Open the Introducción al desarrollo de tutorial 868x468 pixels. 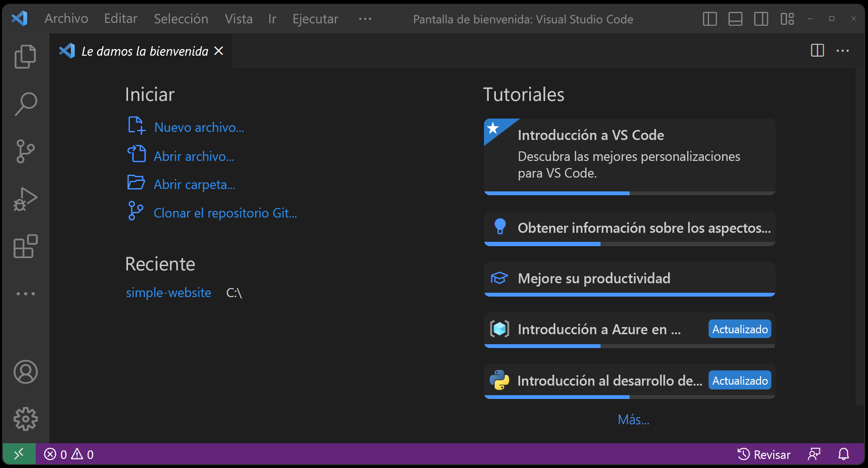click(x=630, y=381)
